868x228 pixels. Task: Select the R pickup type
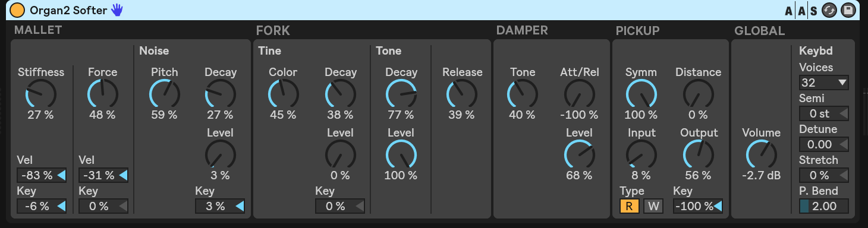(x=628, y=206)
